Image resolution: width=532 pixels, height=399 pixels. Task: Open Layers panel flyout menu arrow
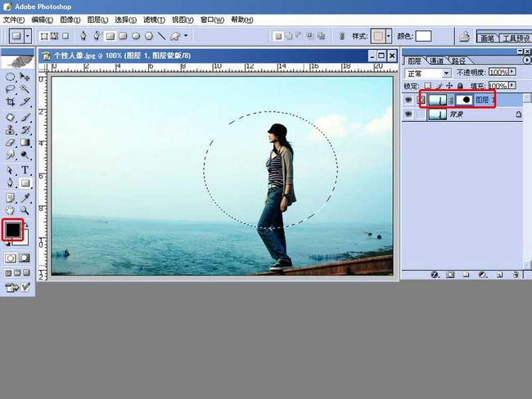[x=526, y=60]
